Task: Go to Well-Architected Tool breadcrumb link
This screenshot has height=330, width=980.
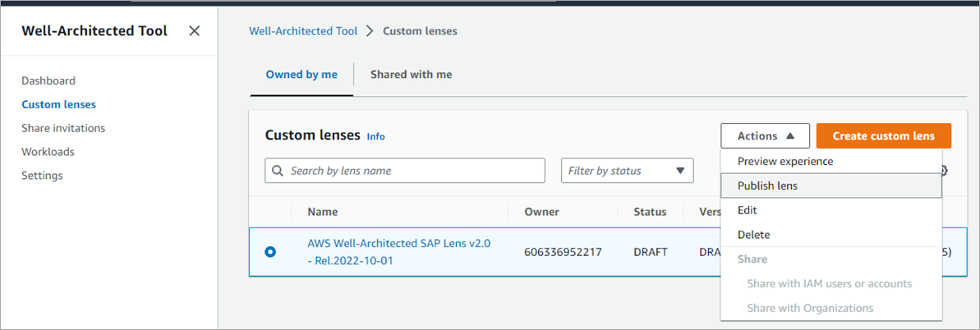Action: coord(303,31)
